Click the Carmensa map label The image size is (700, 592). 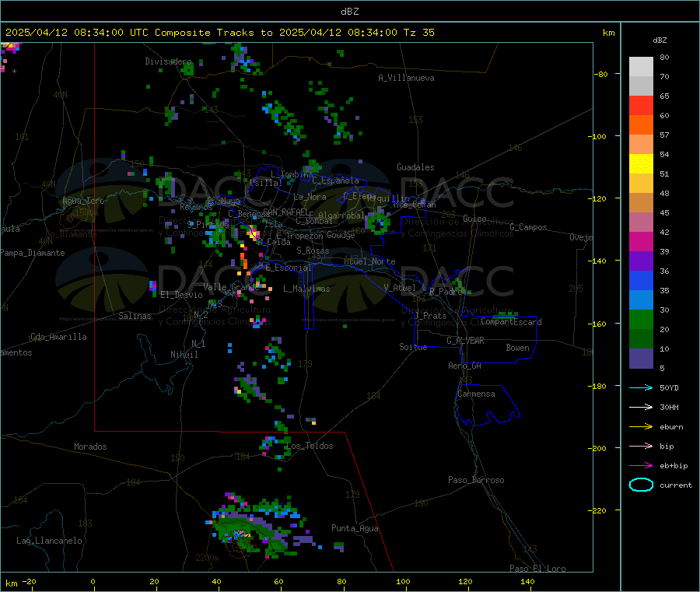(476, 394)
